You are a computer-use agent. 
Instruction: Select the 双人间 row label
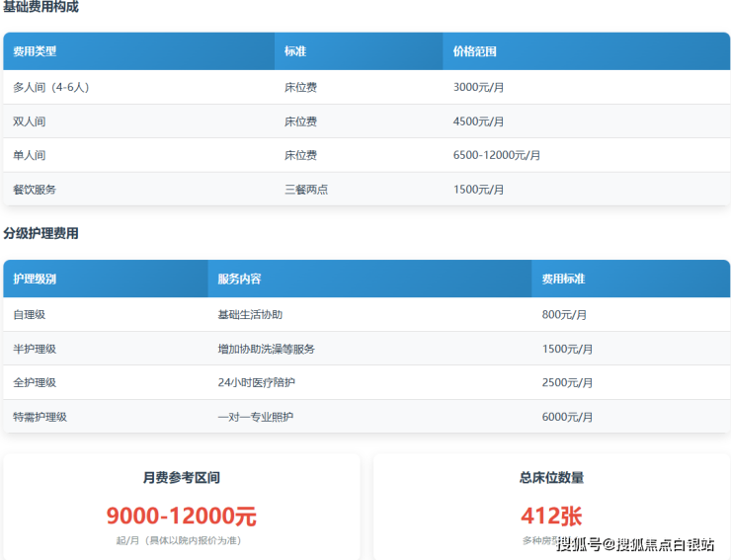click(x=30, y=121)
